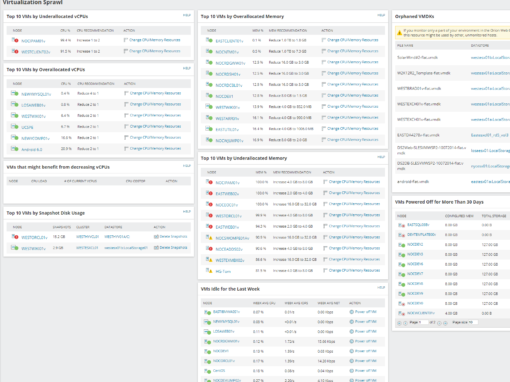The image size is (510, 382).
Task: Open NOCIPAM01v node in Underallocated Memory
Action: tap(228, 183)
